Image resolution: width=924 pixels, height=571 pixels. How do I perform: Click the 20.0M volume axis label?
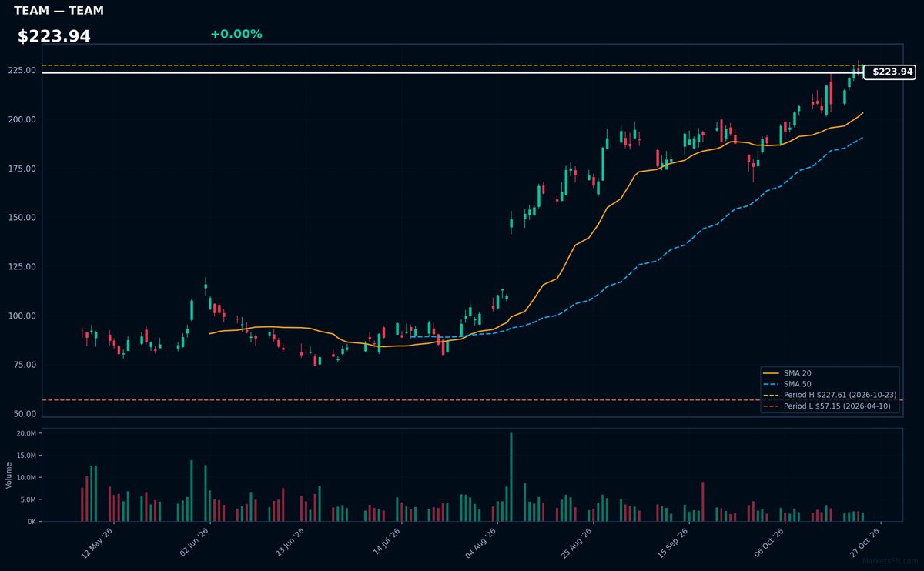[26, 434]
